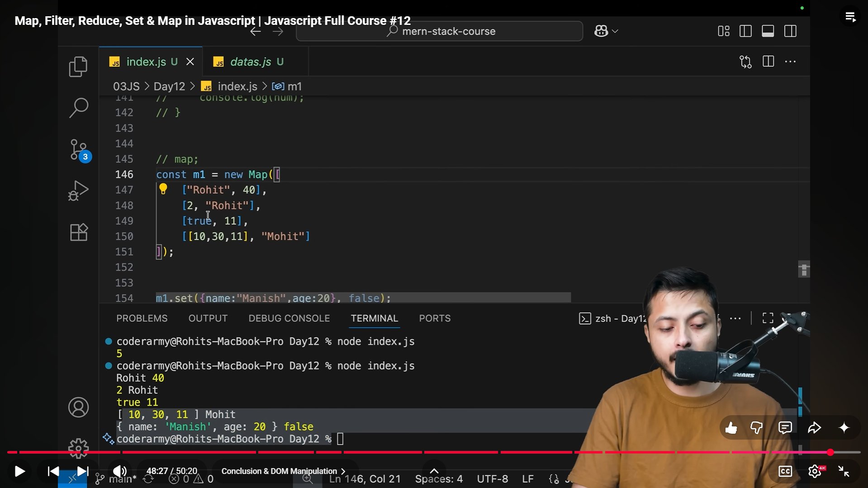Open the Search icon in activity bar
This screenshot has height=488, width=868.
click(x=78, y=108)
